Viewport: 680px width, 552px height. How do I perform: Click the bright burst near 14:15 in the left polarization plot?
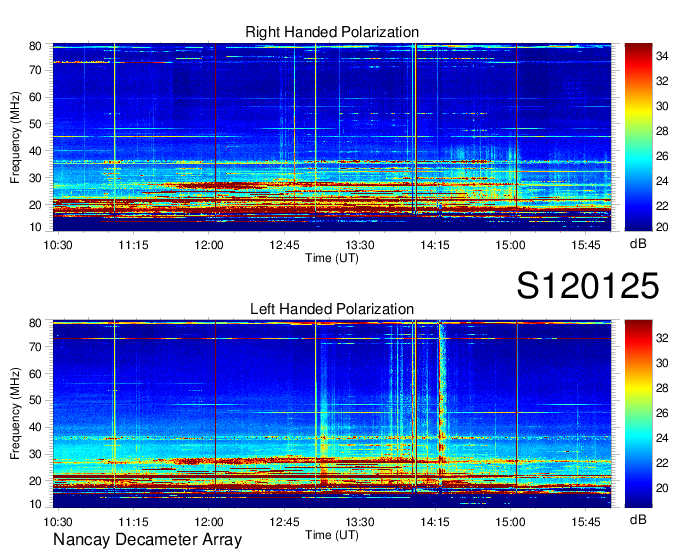[442, 403]
